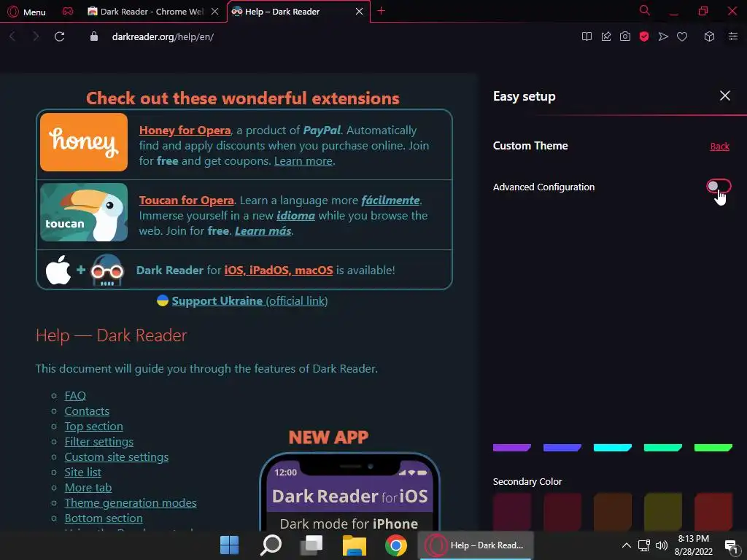Open the Contacts link
The width and height of the screenshot is (747, 560).
point(88,411)
